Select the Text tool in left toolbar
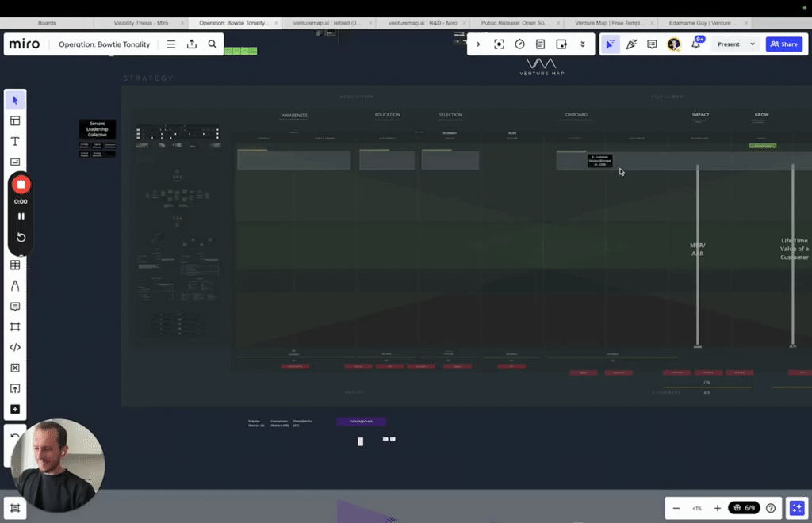Image resolution: width=812 pixels, height=523 pixels. 15,141
